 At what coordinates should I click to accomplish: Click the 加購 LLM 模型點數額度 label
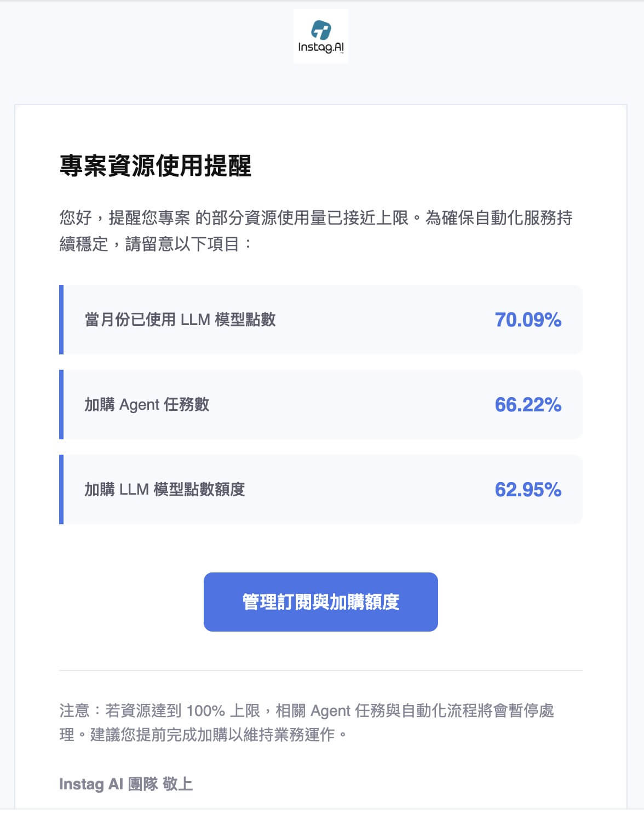tap(164, 489)
